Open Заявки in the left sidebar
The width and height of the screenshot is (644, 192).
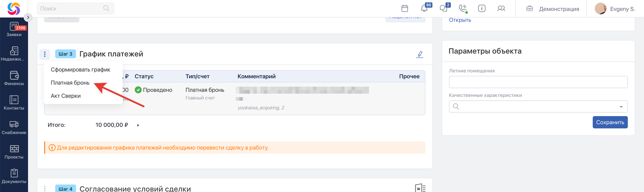click(x=14, y=29)
